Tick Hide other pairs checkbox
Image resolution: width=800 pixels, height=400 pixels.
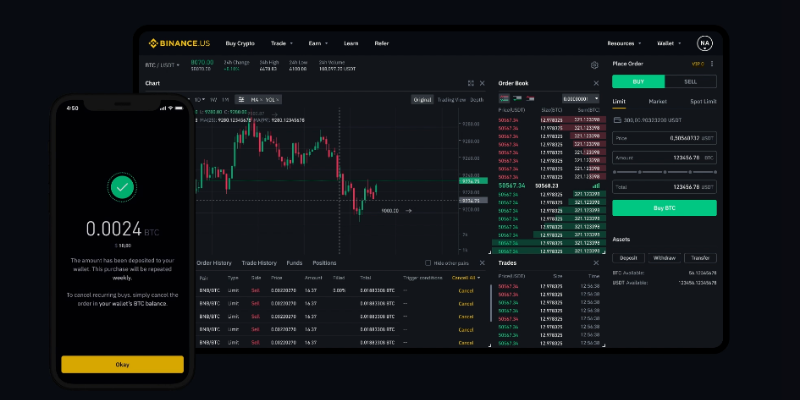(428, 263)
